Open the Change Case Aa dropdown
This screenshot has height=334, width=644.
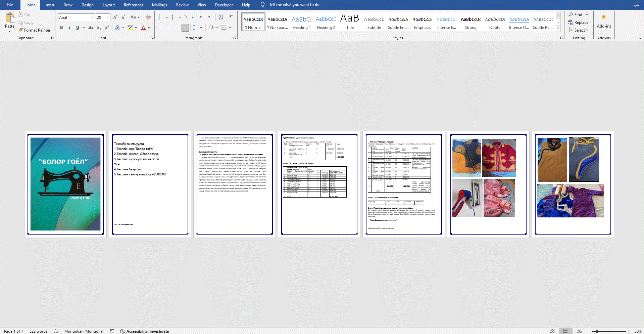point(135,17)
